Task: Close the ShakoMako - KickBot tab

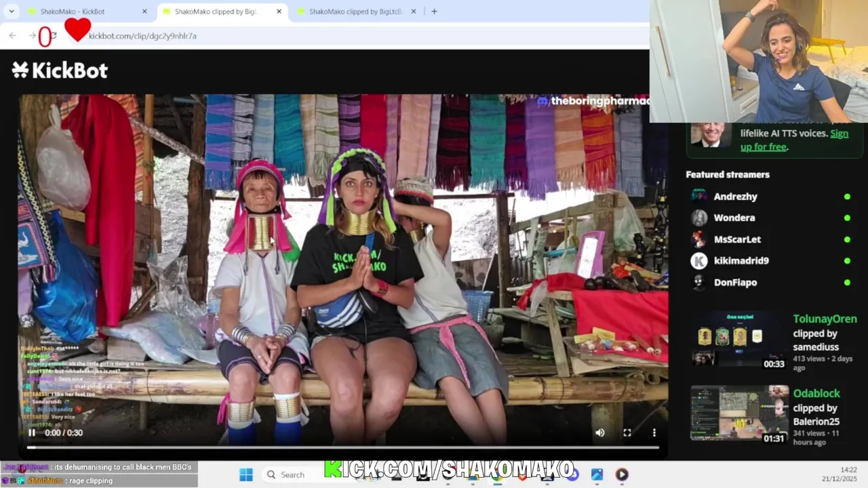Action: pyautogui.click(x=144, y=12)
